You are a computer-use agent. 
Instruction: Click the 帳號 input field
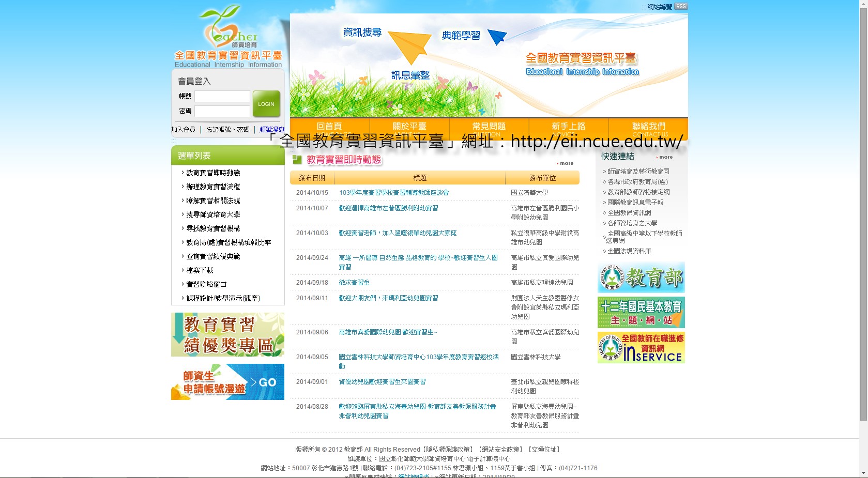pyautogui.click(x=222, y=96)
